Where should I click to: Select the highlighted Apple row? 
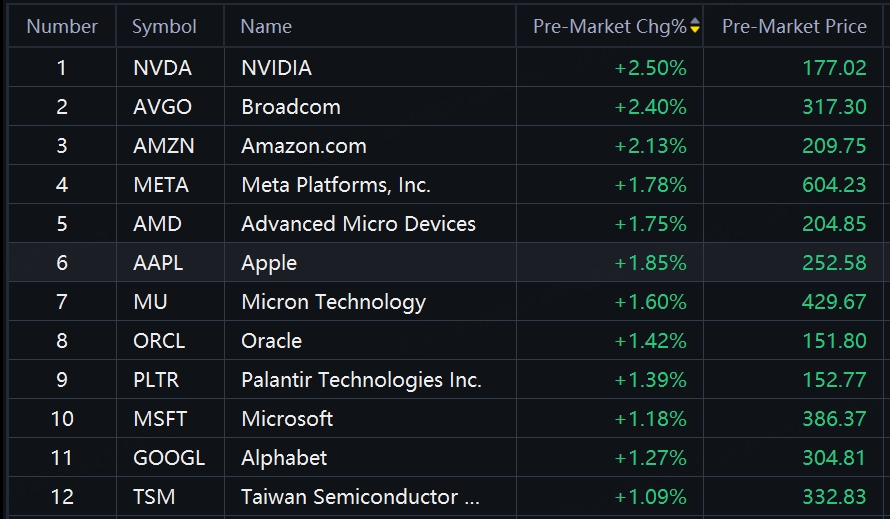[269, 263]
